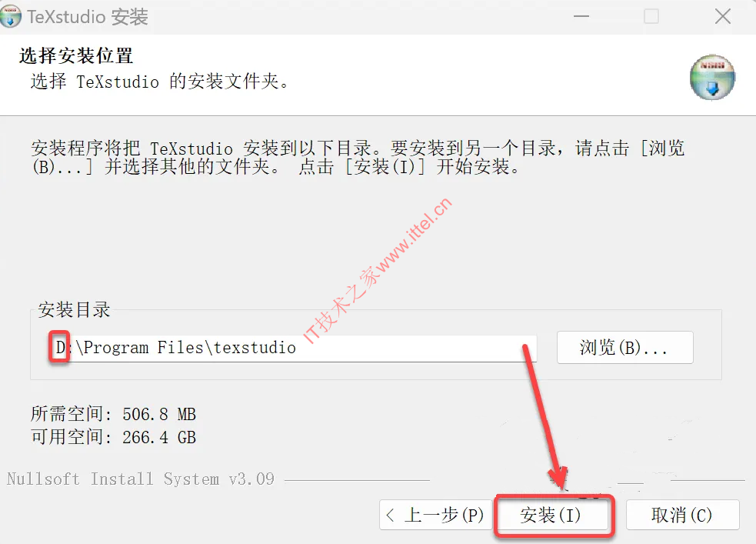Screen dimensions: 756x544
Task: Click the TeXstudio 安装 window title text
Action: coord(87,17)
